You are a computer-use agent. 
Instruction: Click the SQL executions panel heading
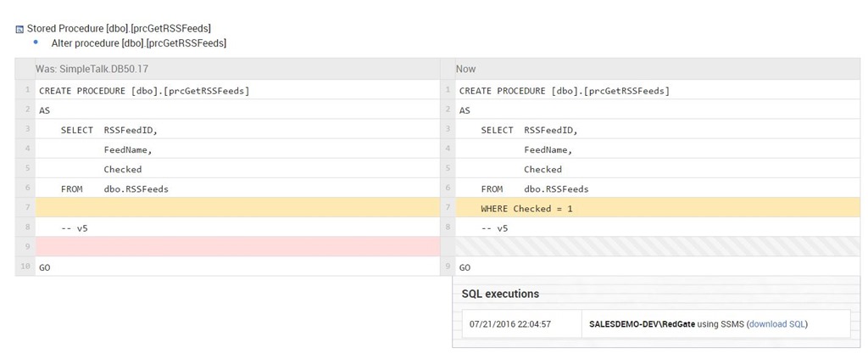pos(500,294)
